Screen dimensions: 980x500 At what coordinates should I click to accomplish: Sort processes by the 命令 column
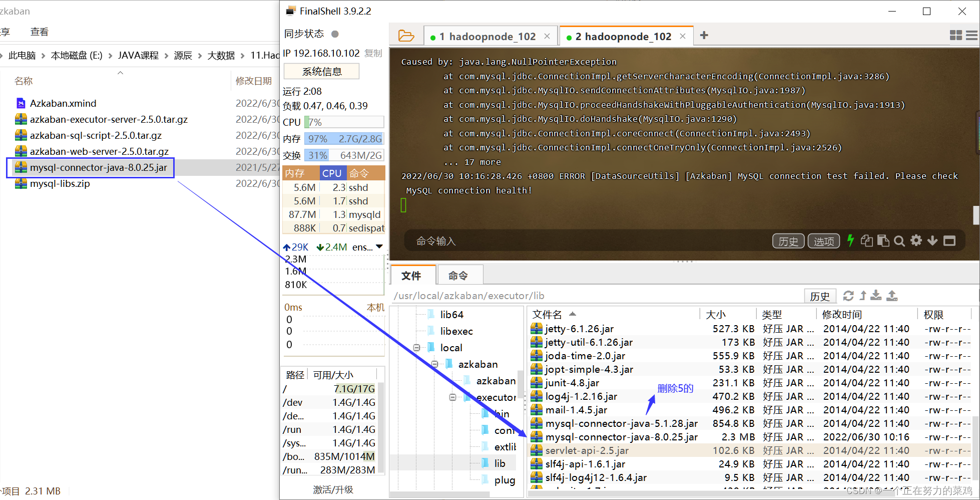pyautogui.click(x=365, y=173)
